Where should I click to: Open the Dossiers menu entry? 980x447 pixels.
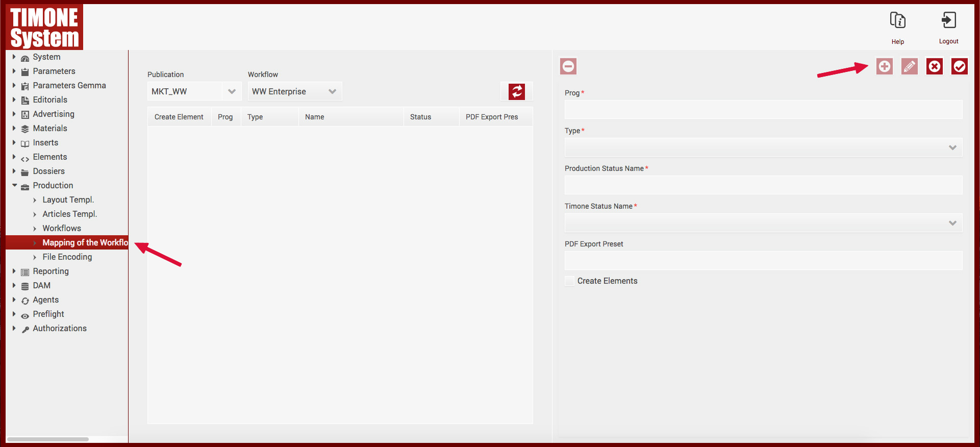(x=49, y=171)
